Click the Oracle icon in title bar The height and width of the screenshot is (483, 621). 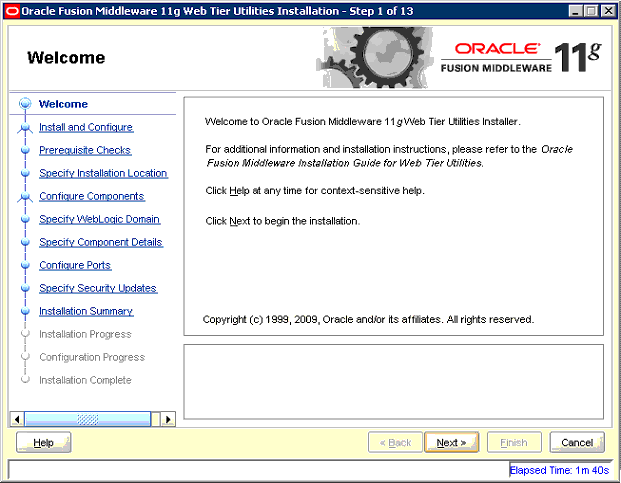point(12,11)
